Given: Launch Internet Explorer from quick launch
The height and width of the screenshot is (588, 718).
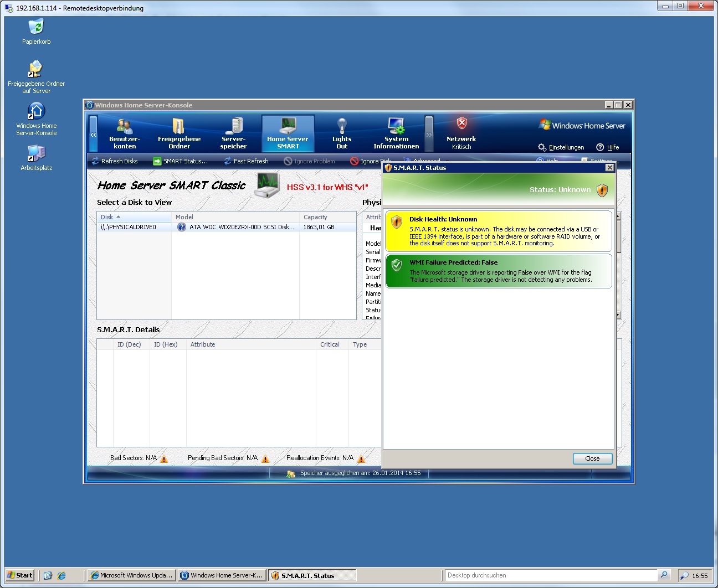Looking at the screenshot, I should pyautogui.click(x=61, y=575).
